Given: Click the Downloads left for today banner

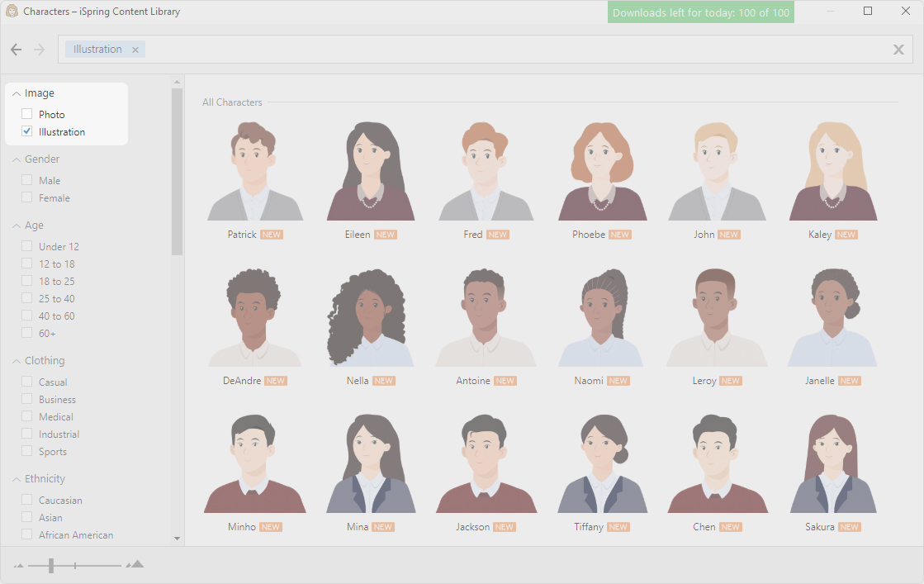Looking at the screenshot, I should pos(701,12).
